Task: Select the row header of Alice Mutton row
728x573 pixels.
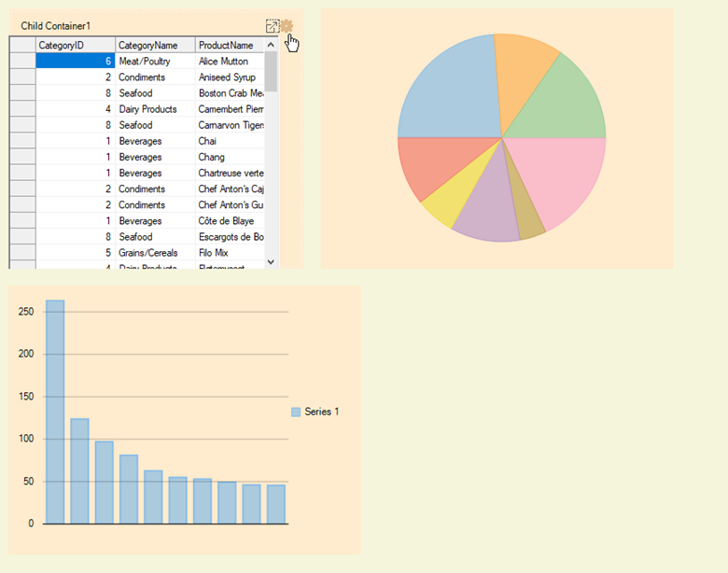Action: pyautogui.click(x=22, y=61)
